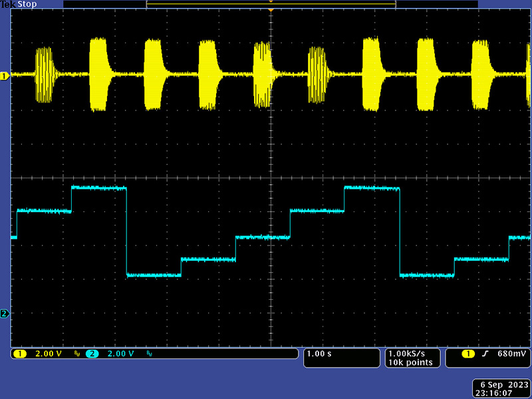The image size is (532, 399).
Task: Click the 10k points record length
Action: (x=410, y=362)
